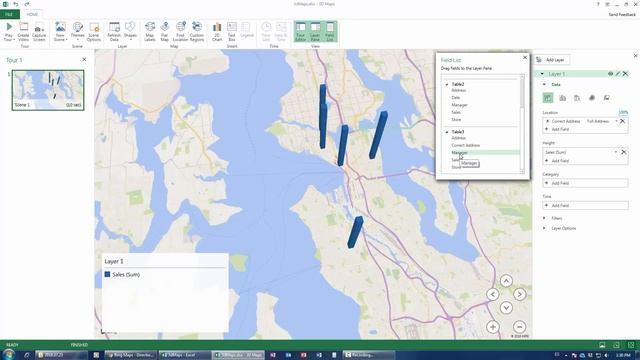This screenshot has width=640, height=360.
Task: Rotate the map right with the arrow
Action: (519, 294)
